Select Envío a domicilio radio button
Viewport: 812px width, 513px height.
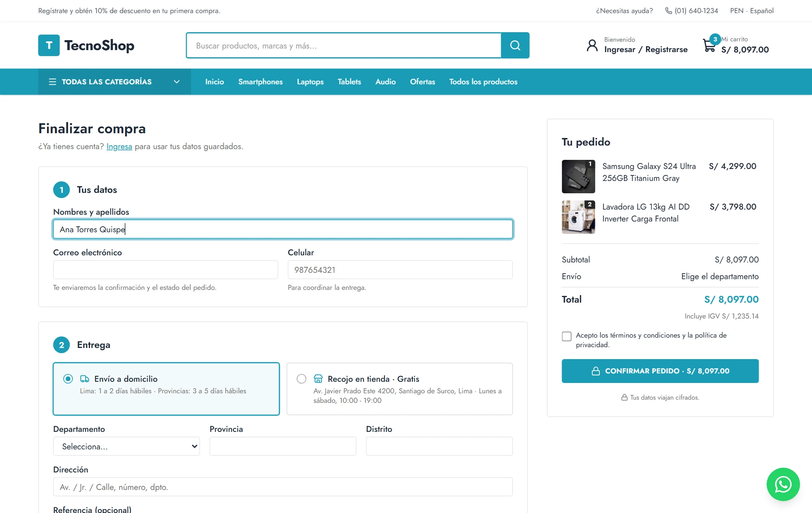click(68, 379)
